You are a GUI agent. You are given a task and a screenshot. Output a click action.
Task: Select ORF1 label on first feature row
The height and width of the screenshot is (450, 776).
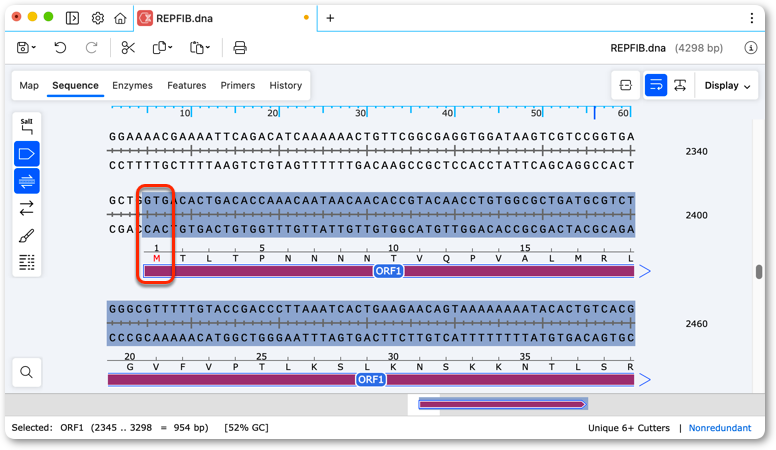click(388, 271)
